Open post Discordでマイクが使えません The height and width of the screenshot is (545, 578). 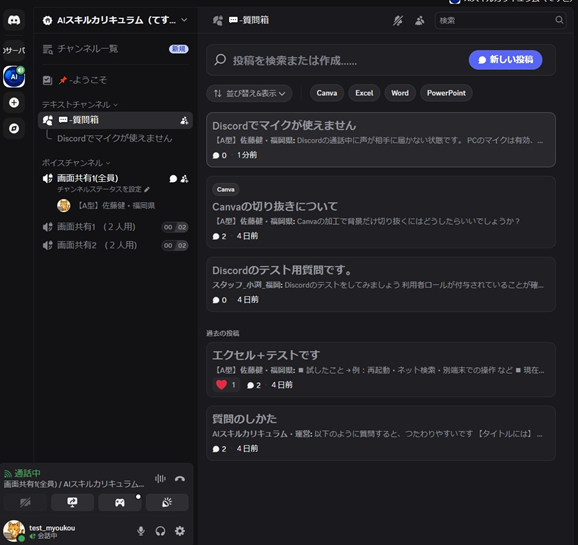point(381,140)
